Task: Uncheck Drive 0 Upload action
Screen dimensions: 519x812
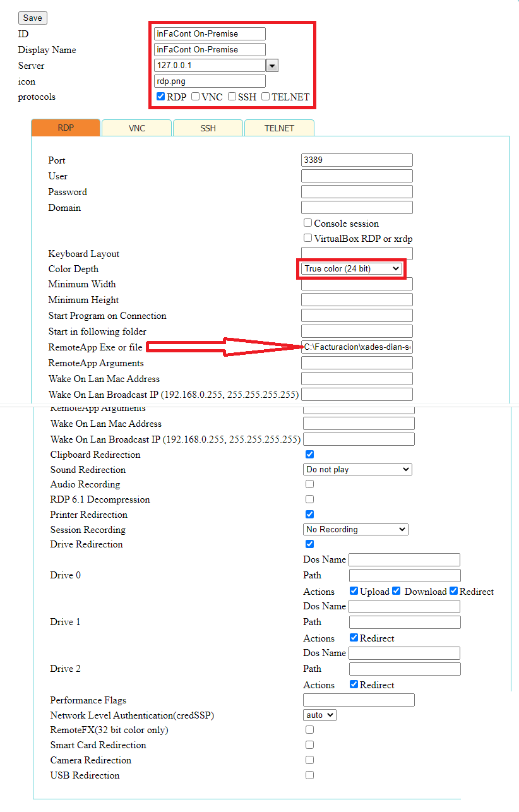Action: (x=354, y=591)
